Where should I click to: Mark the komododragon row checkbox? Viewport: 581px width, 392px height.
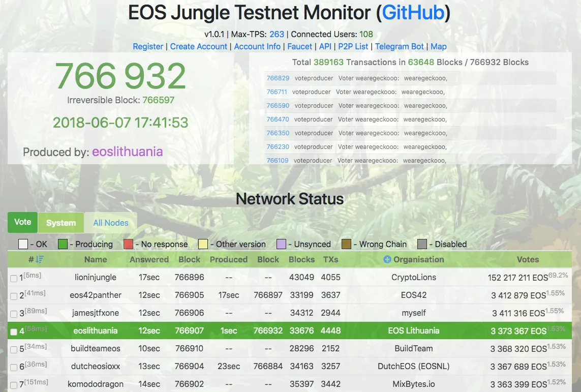pos(14,385)
